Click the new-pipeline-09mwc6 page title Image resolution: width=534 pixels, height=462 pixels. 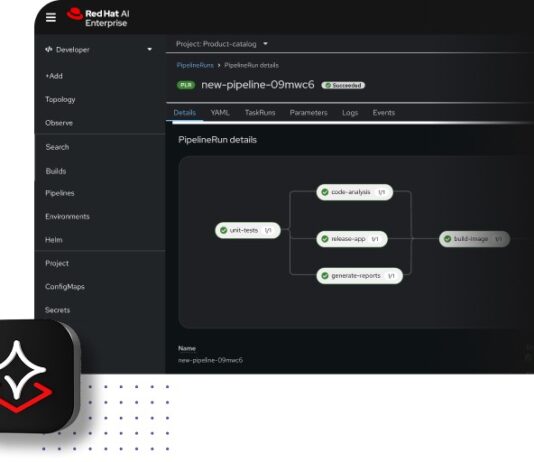click(258, 85)
